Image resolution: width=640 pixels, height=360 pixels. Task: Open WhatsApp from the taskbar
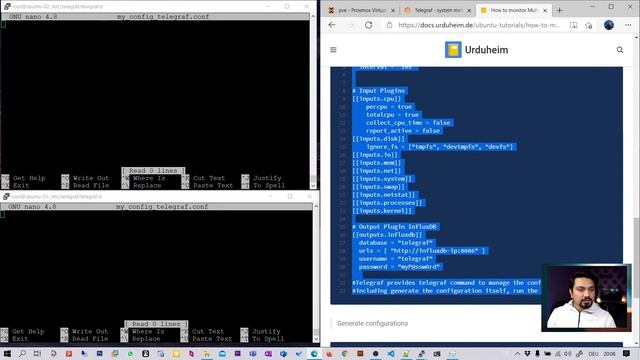tap(130, 354)
